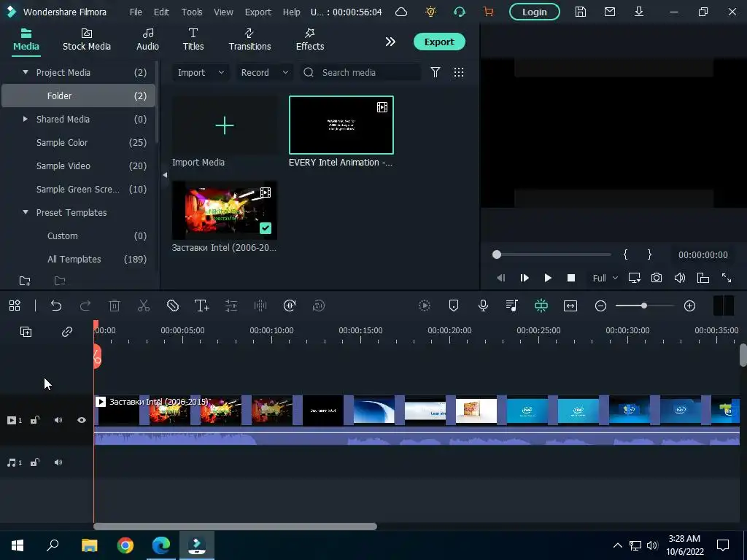Open the audio mixer icon
This screenshot has height=560, width=747.
pos(511,306)
